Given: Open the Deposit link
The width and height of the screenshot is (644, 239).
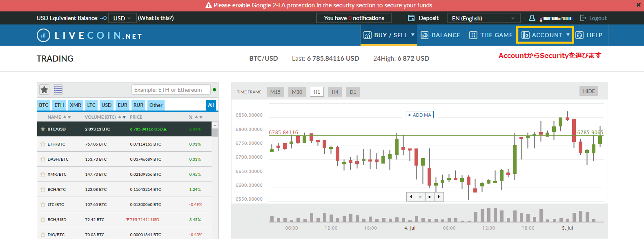Looking at the screenshot, I should [x=428, y=18].
